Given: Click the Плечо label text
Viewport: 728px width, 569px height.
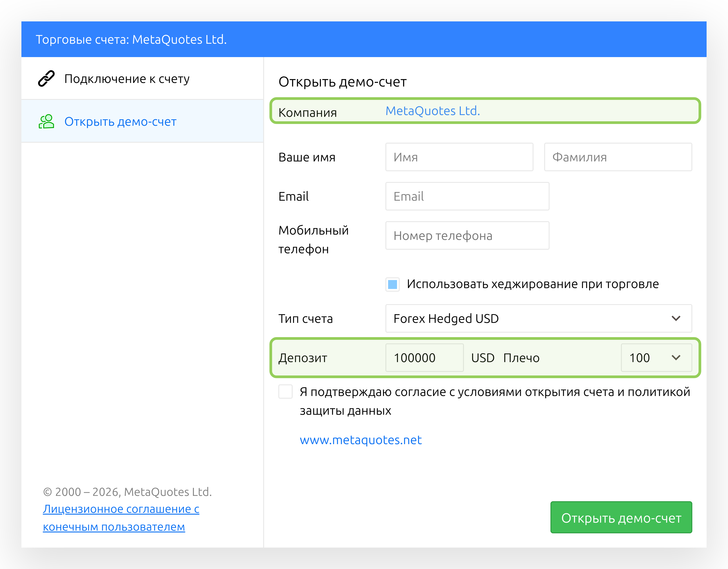Looking at the screenshot, I should [521, 358].
